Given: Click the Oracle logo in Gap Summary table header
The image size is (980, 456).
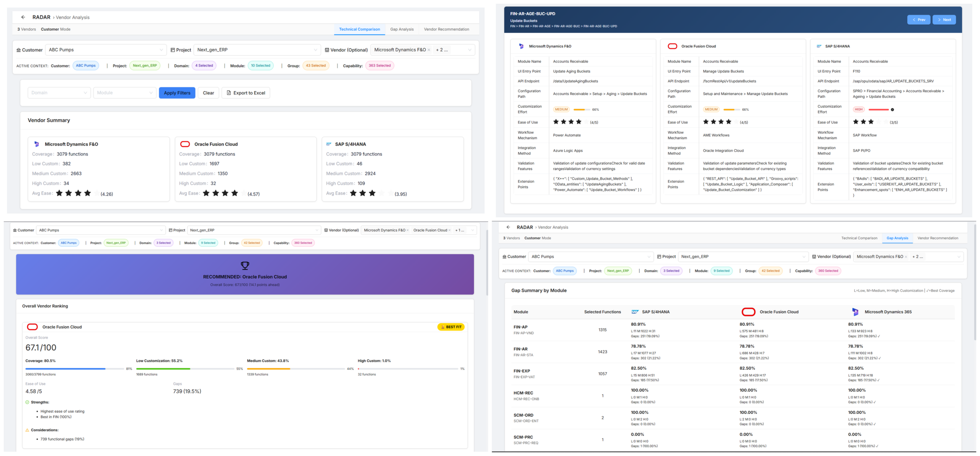Looking at the screenshot, I should (748, 312).
